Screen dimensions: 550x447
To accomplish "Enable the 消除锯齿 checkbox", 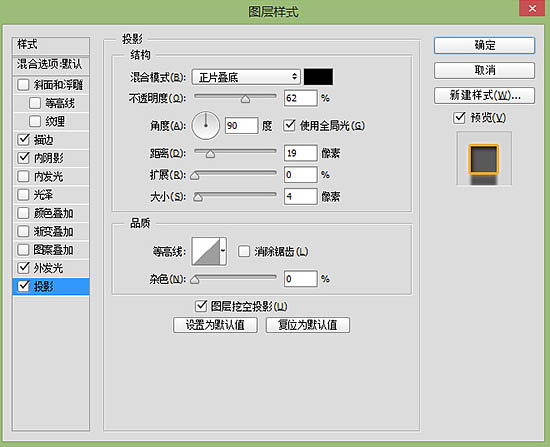I will pos(244,251).
